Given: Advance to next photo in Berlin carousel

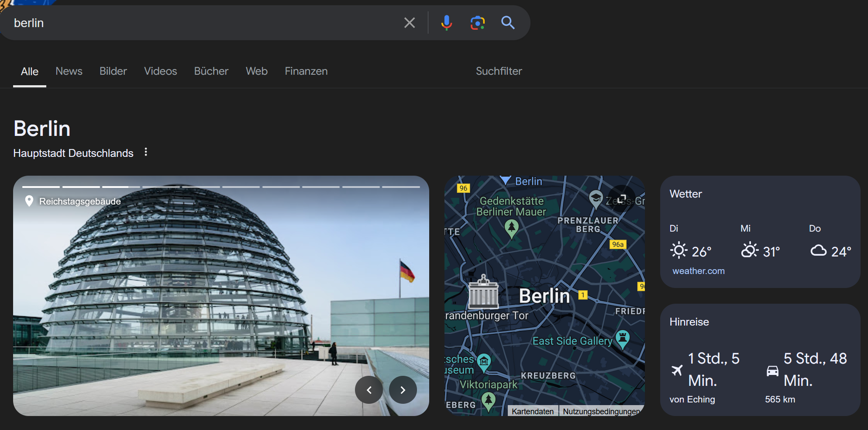Looking at the screenshot, I should (403, 390).
